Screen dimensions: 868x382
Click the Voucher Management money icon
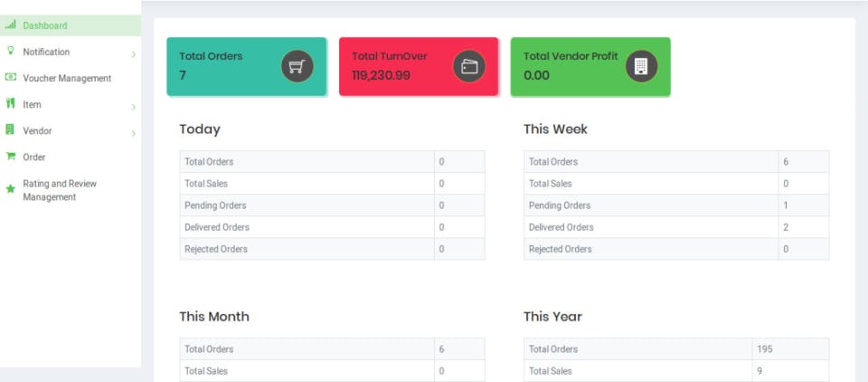point(11,78)
